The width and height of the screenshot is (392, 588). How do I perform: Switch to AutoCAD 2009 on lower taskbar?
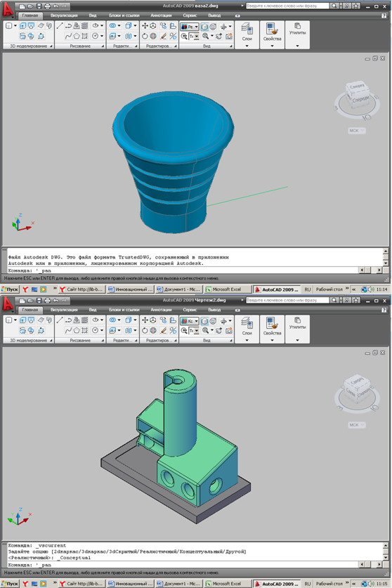[x=277, y=584]
